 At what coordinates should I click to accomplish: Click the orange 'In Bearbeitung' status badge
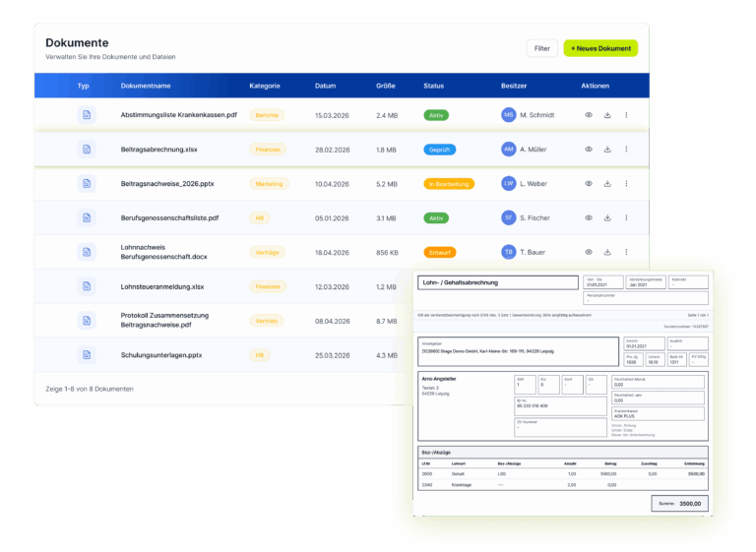[449, 184]
